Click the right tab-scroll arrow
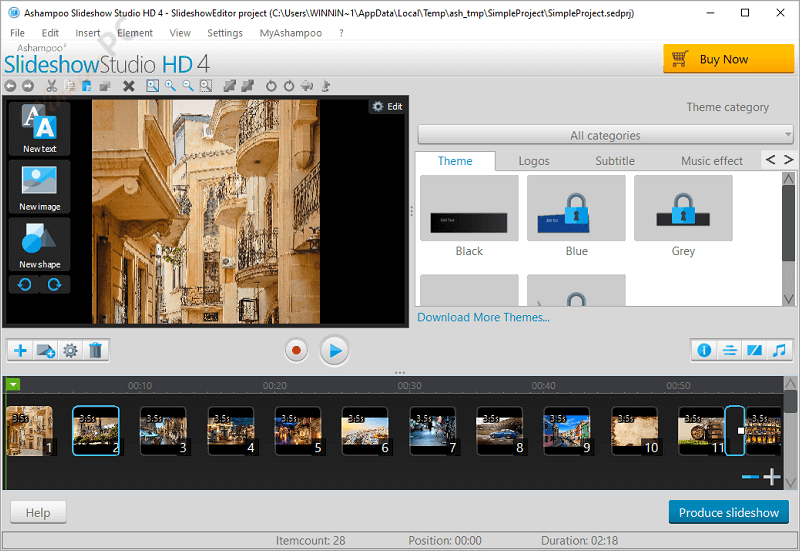 789,160
